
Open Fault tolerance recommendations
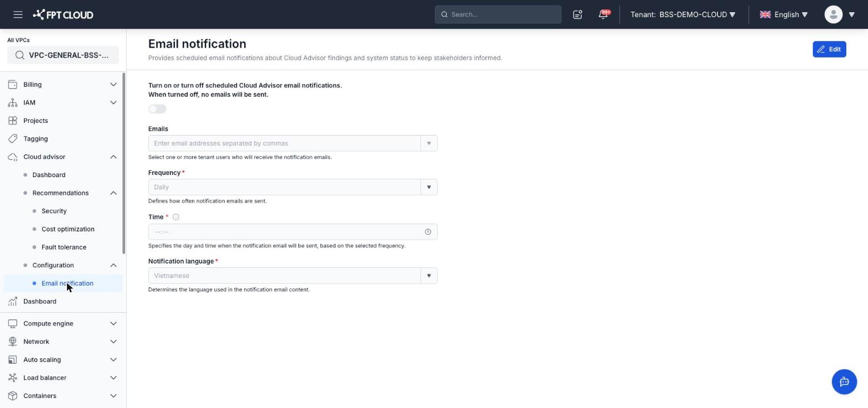[x=64, y=247]
